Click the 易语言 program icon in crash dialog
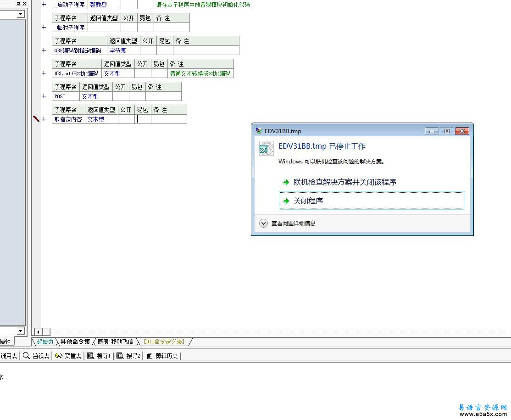This screenshot has width=511, height=420. [x=266, y=148]
